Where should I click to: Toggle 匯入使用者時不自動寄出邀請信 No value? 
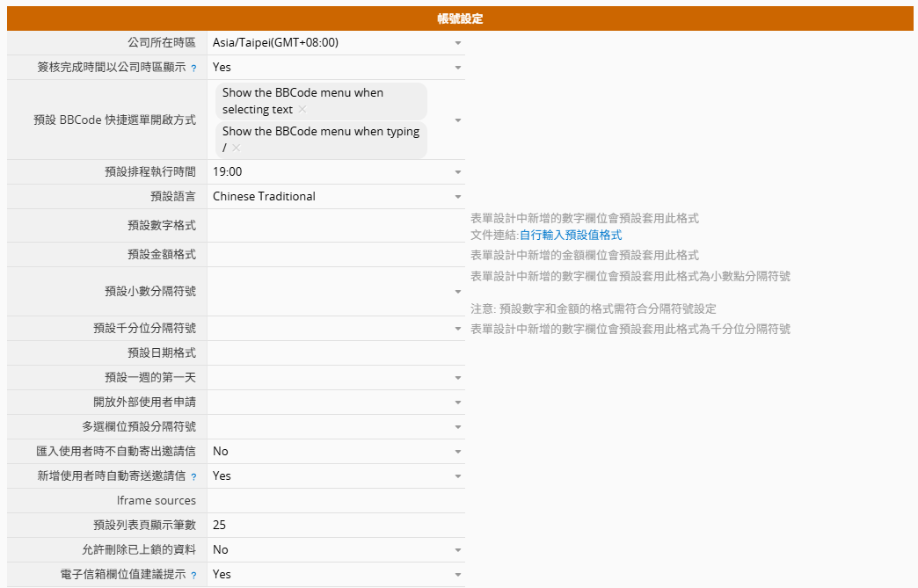point(336,452)
